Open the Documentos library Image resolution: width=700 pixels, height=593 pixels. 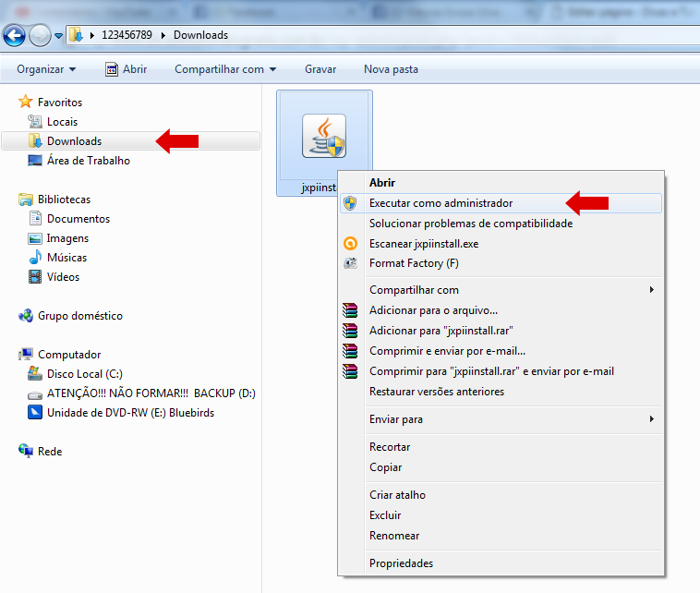[78, 219]
